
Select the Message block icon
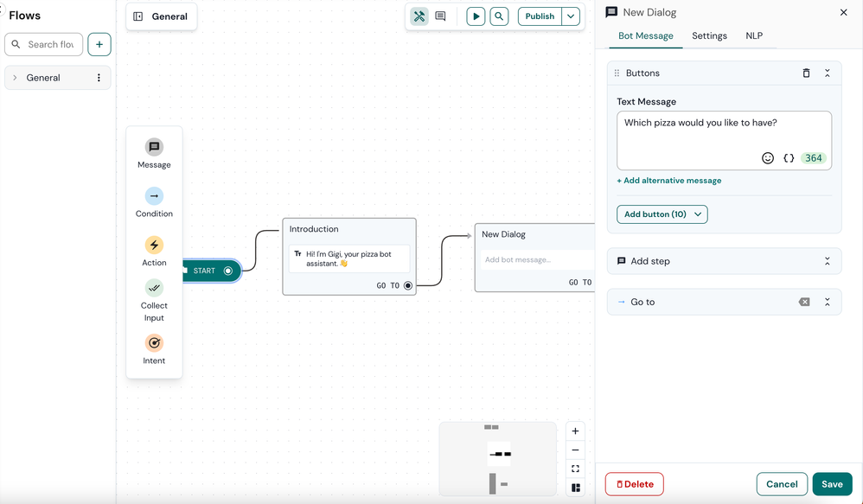click(154, 147)
